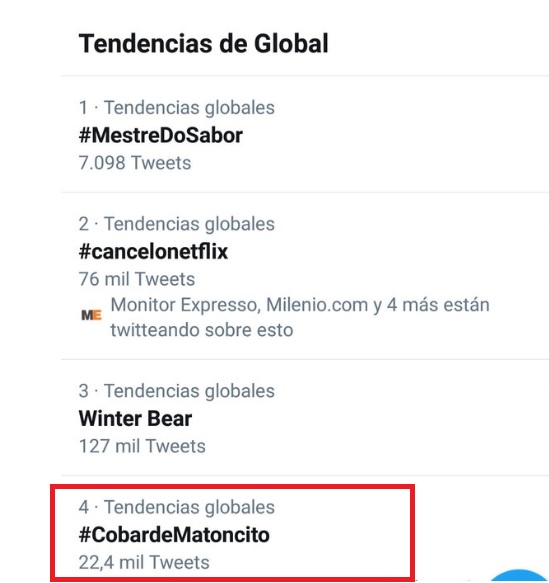Click the 76 mil Tweets count
549x583 pixels.
point(136,279)
